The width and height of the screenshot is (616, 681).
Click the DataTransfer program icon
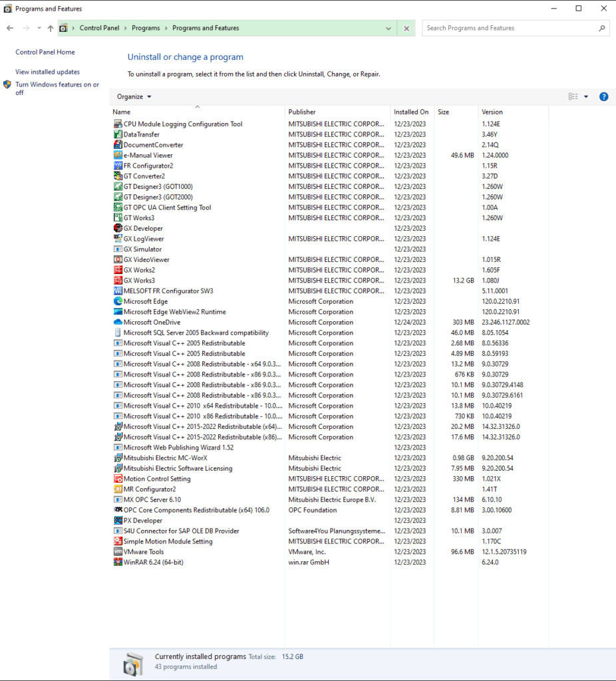118,134
